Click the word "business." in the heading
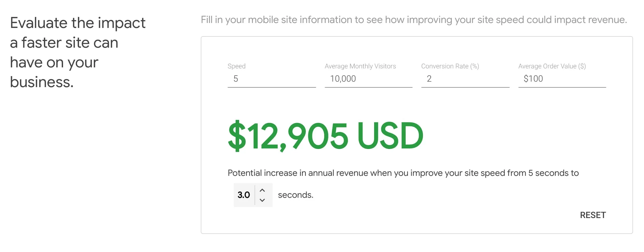This screenshot has width=644, height=252. [42, 82]
